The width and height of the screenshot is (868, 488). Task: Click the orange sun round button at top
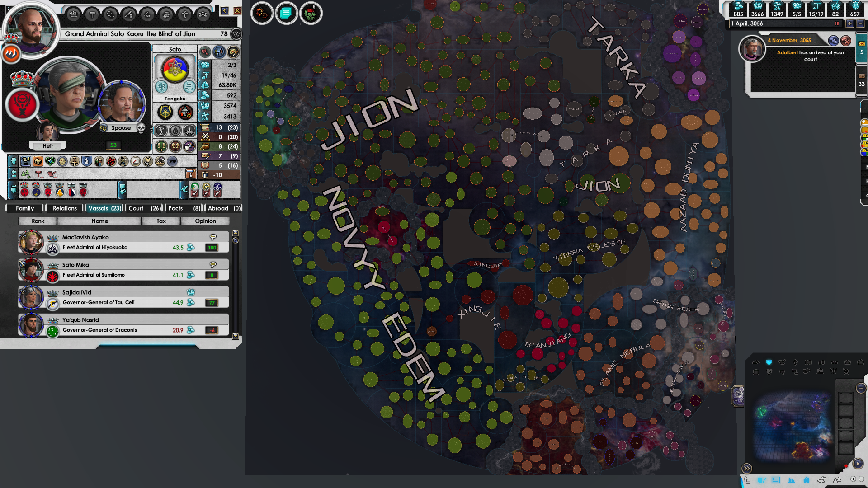262,13
